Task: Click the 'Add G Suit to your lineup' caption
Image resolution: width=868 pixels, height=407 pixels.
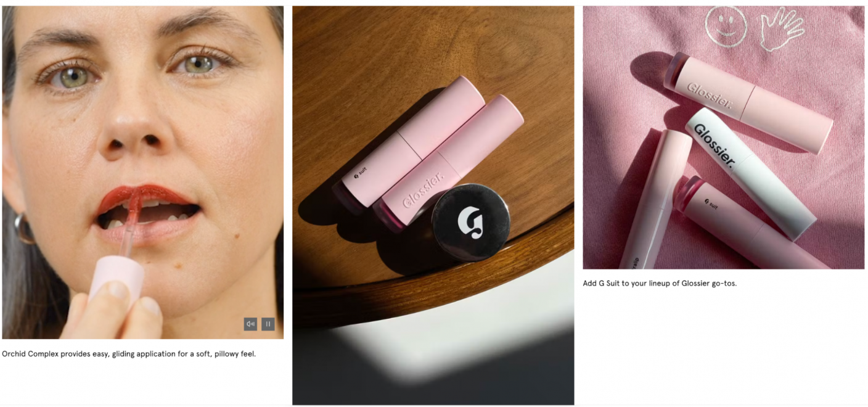Action: tap(660, 284)
